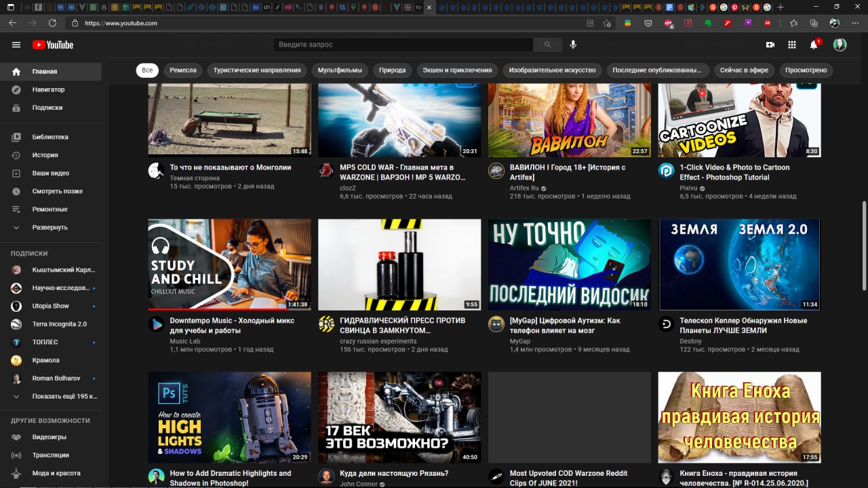This screenshot has width=868, height=488.
Task: Select the Туристические направления chip
Action: (257, 70)
